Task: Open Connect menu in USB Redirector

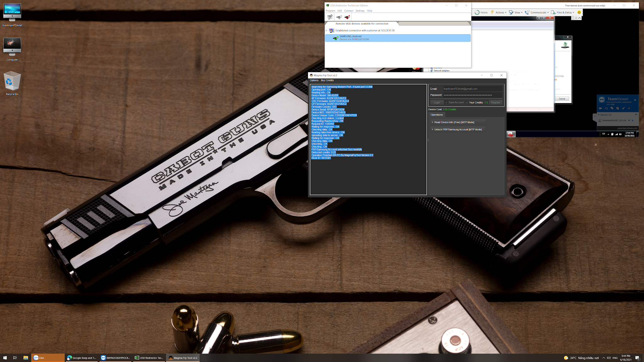Action: [348, 11]
